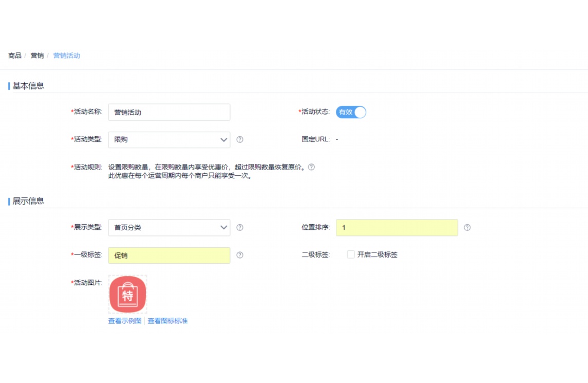Open the 查看图标标准 link
This screenshot has height=383, width=588.
(167, 320)
